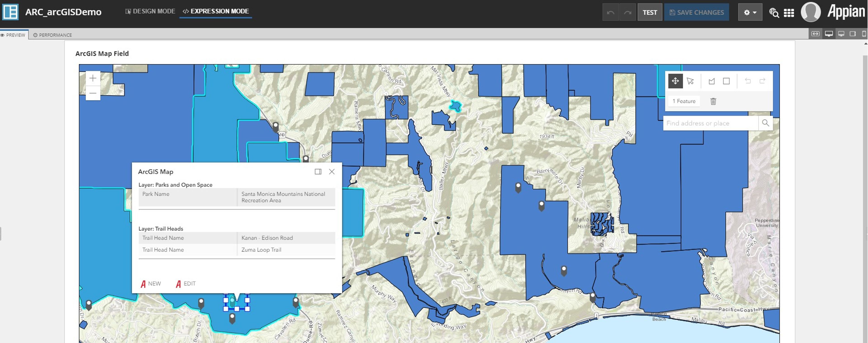Viewport: 868px width, 343px height.
Task: Click the interface designer icon beside ARC_arcGISDemo
Action: click(x=10, y=12)
